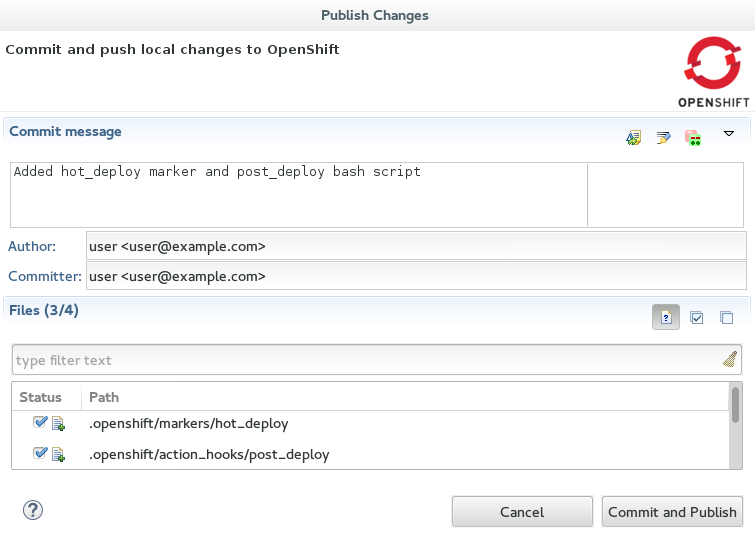Toggle Show untracked files button
The height and width of the screenshot is (536, 755).
coord(666,317)
